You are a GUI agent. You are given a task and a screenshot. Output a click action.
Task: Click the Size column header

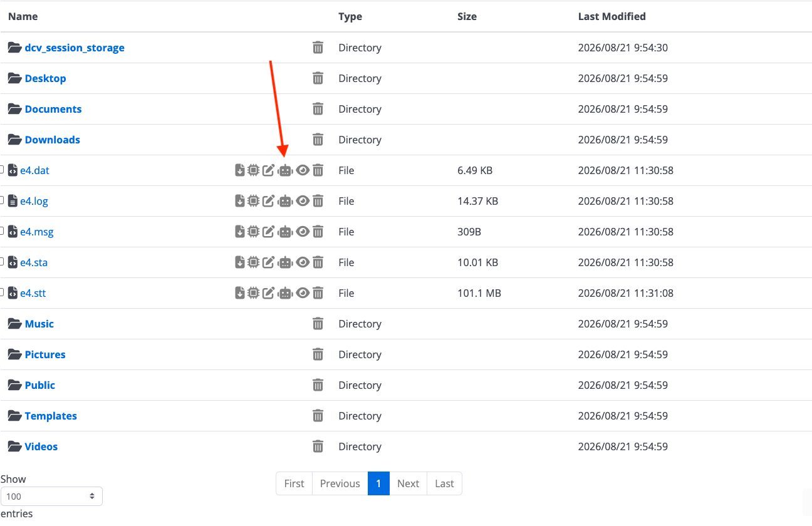[467, 16]
